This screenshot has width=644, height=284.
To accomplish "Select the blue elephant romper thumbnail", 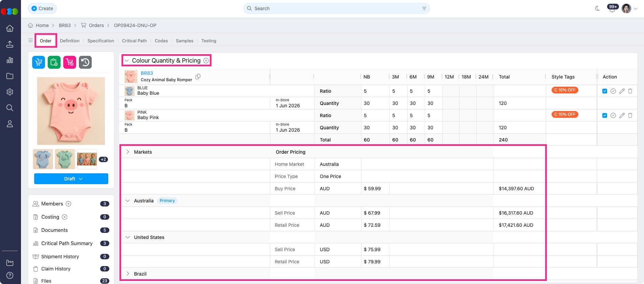I will pos(43,159).
